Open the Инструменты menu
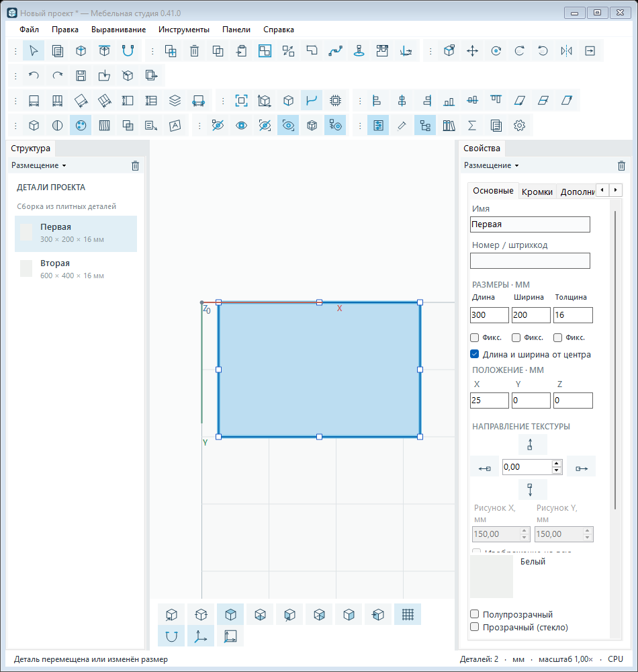 (184, 30)
